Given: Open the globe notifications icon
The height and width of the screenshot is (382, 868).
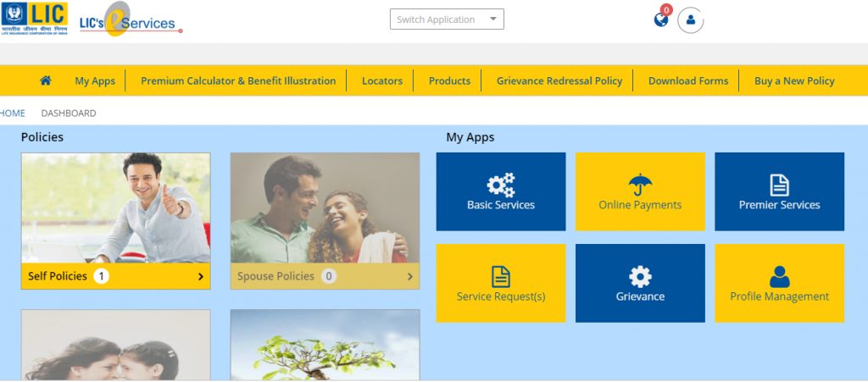Looking at the screenshot, I should pyautogui.click(x=661, y=20).
